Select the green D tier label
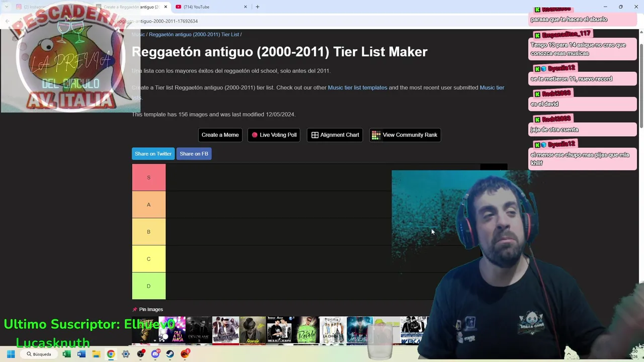The image size is (644, 362). click(x=148, y=286)
